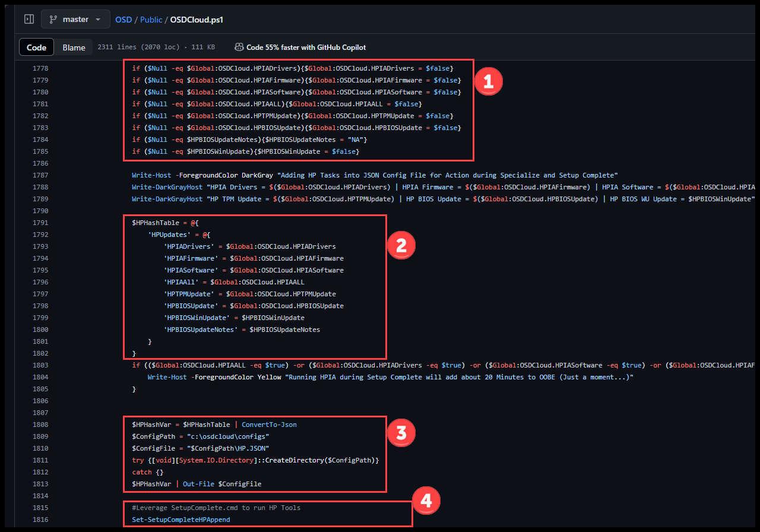Click the red annotation badge numbered 2

(x=400, y=245)
